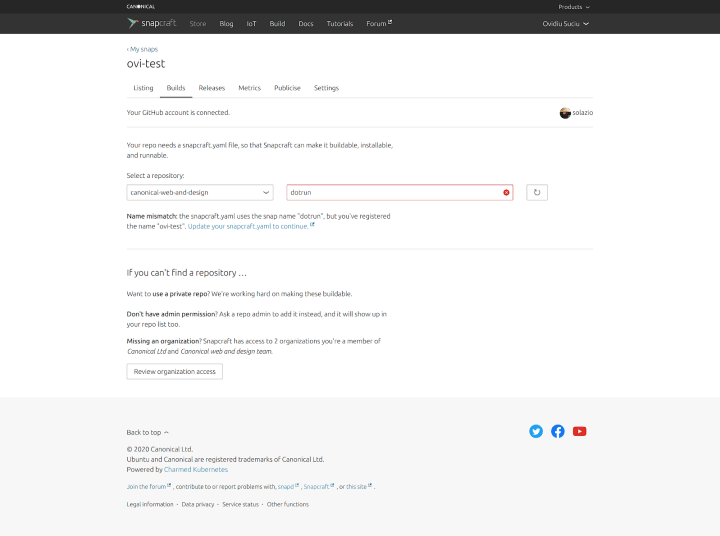Open Data privacy link
This screenshot has height=536, width=720.
(198, 504)
